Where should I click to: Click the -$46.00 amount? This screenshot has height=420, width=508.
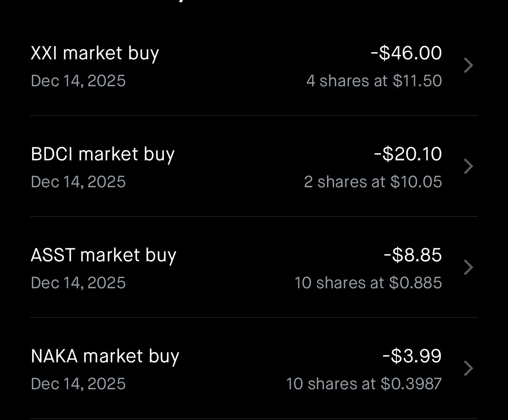[406, 53]
